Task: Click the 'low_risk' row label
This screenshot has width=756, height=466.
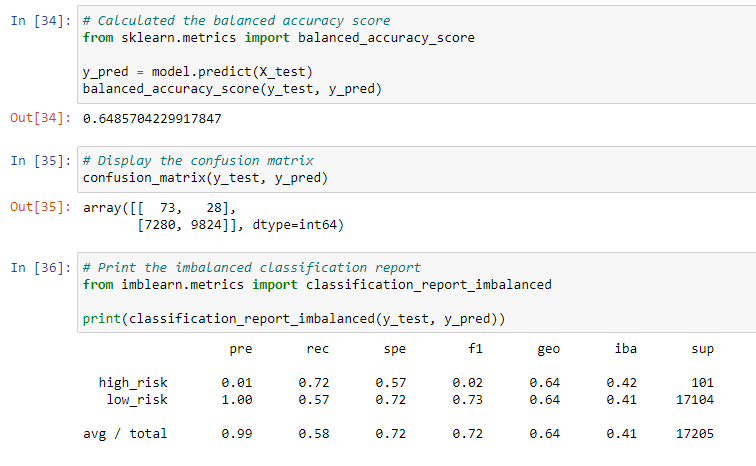Action: (x=137, y=400)
